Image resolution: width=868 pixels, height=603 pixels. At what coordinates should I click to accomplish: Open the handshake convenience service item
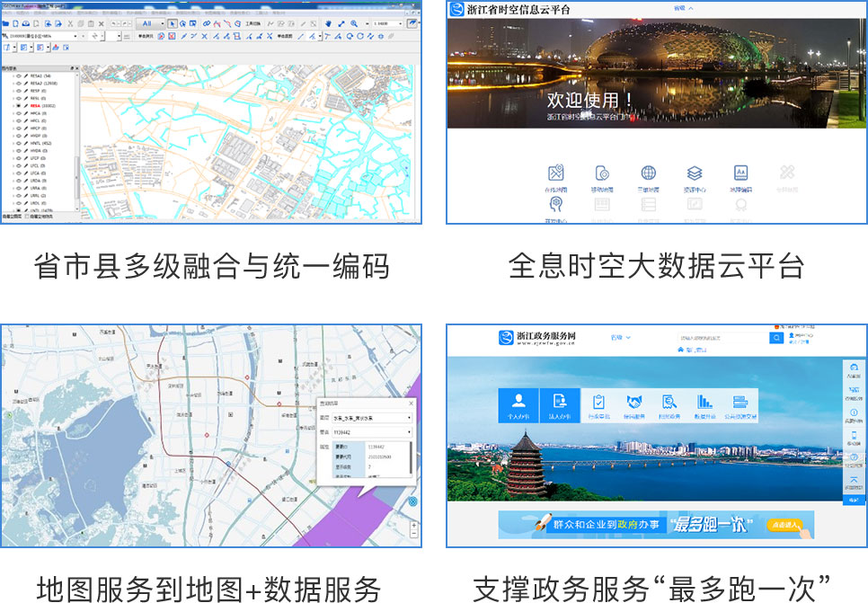click(x=633, y=406)
